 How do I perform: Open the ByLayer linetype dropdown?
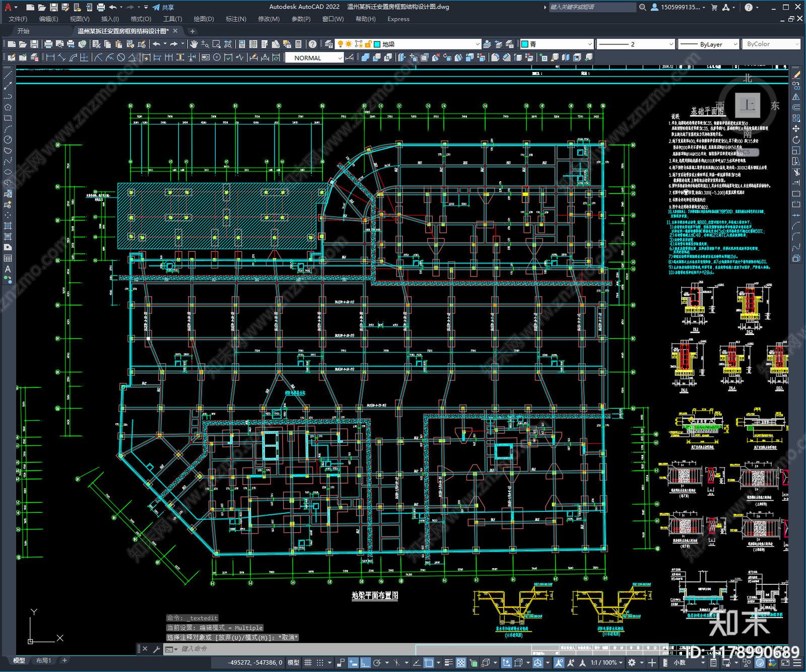[708, 44]
